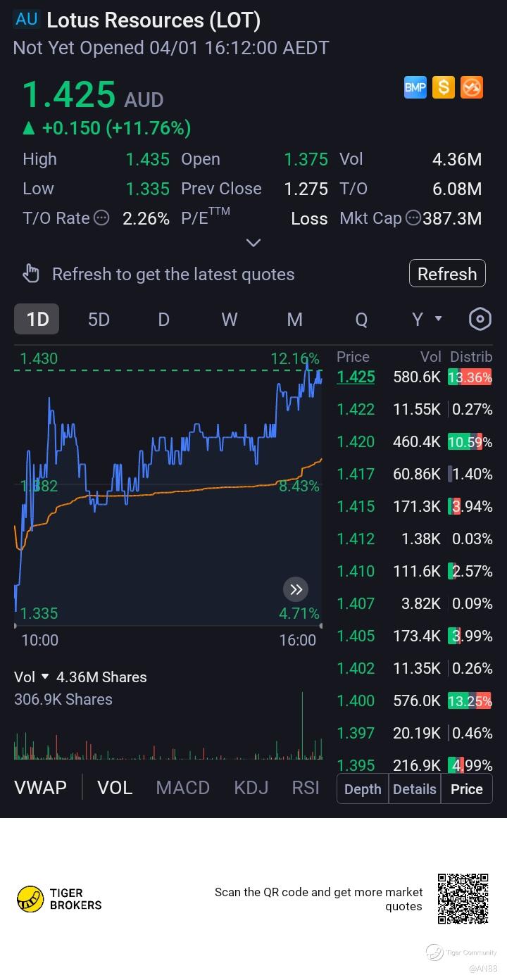The width and height of the screenshot is (507, 980).
Task: Tap the orange-red round badge icon
Action: 472,87
